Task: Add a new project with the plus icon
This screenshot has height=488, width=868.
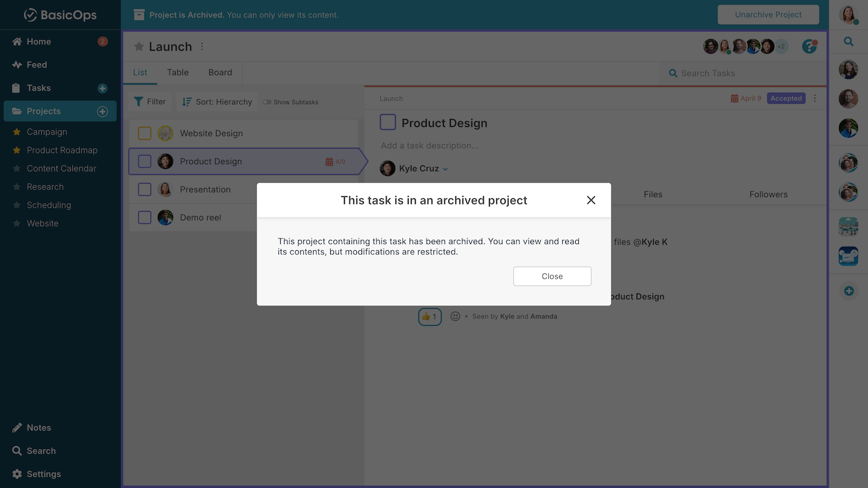Action: [x=103, y=111]
